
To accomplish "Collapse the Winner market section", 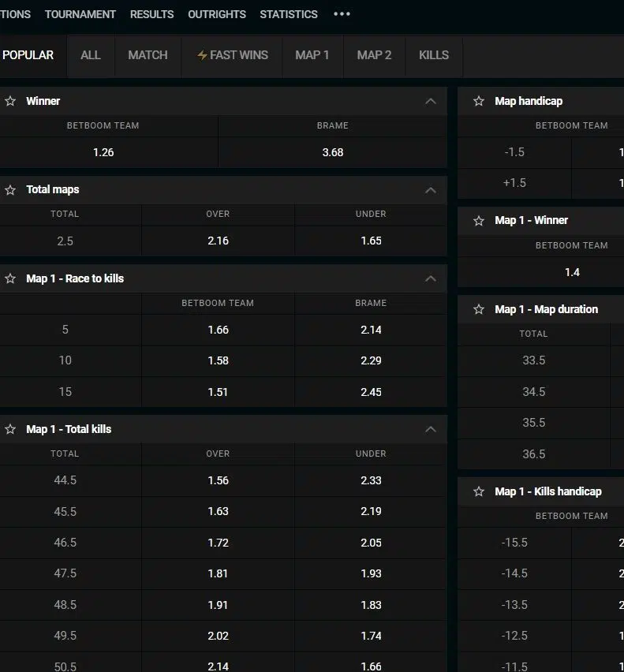I will [x=430, y=101].
